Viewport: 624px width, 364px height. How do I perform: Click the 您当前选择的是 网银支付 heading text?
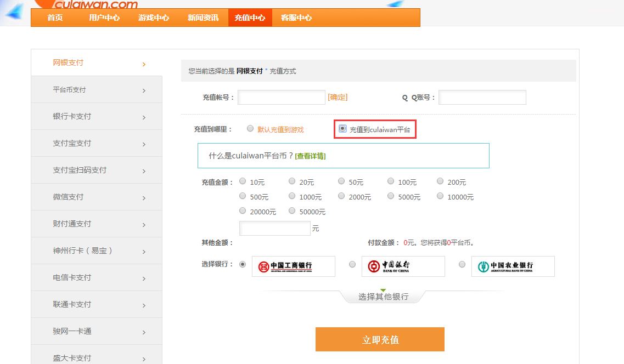[243, 71]
